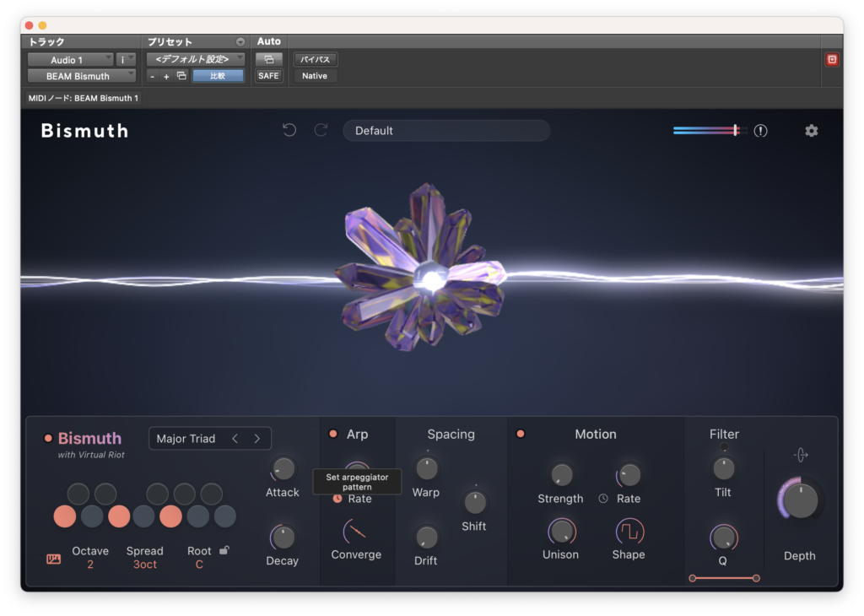The width and height of the screenshot is (864, 616).
Task: Click the red target icon in the plugin header
Action: click(x=832, y=60)
